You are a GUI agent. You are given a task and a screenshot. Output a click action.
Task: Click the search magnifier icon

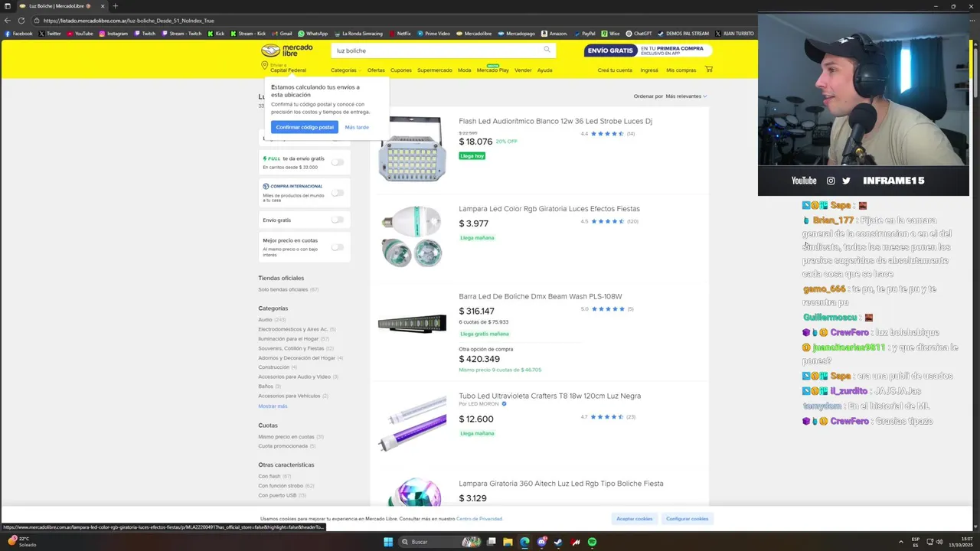coord(547,50)
